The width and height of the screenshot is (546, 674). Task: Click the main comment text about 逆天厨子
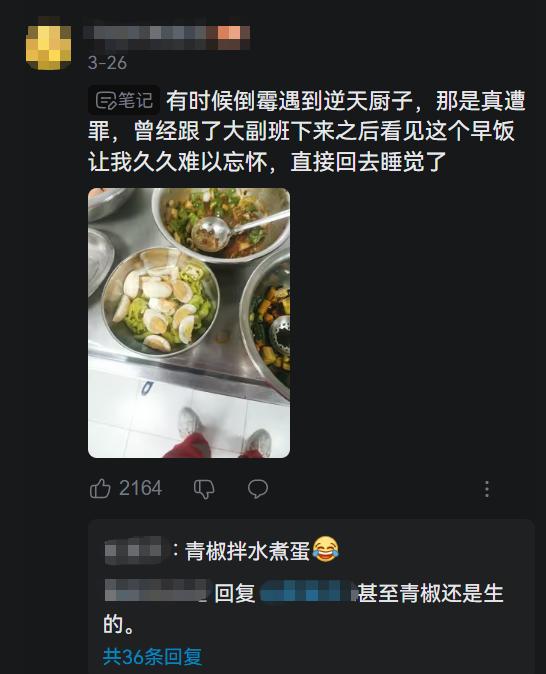[307, 131]
